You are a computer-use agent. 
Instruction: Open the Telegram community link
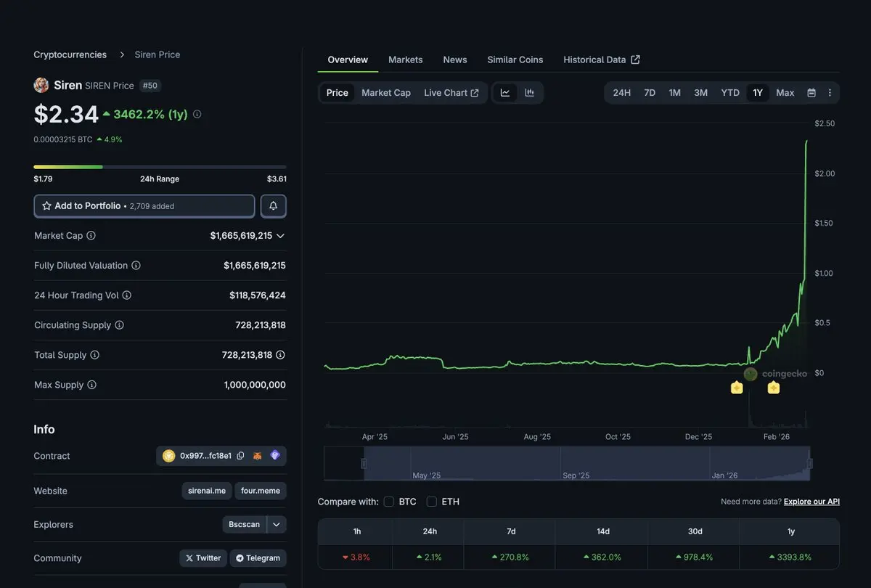tap(258, 558)
